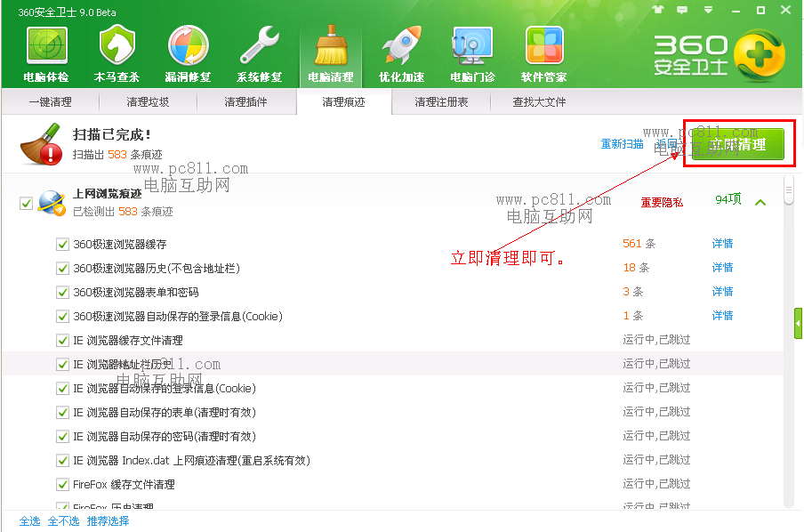
Task: Uncheck 360极速浏览器历史 checkbox
Action: pos(62,269)
